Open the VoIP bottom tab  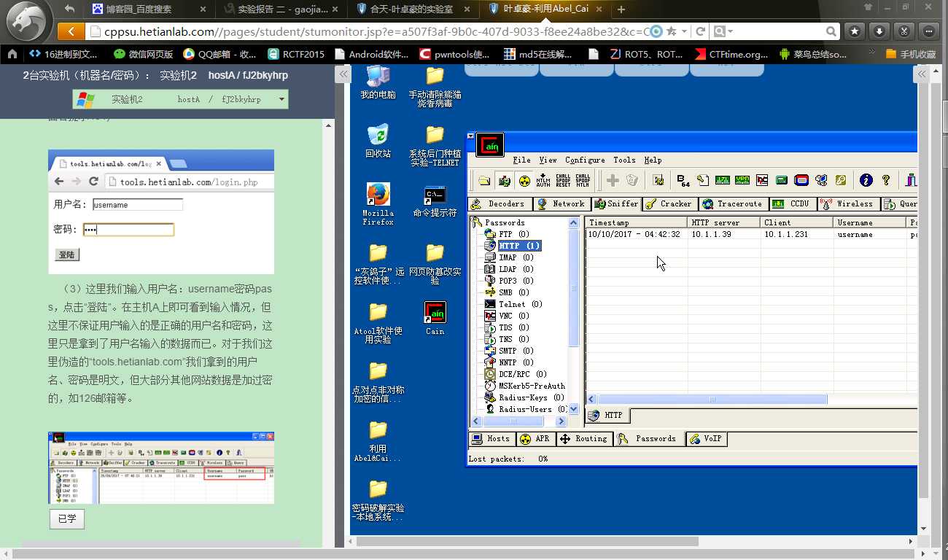point(705,439)
